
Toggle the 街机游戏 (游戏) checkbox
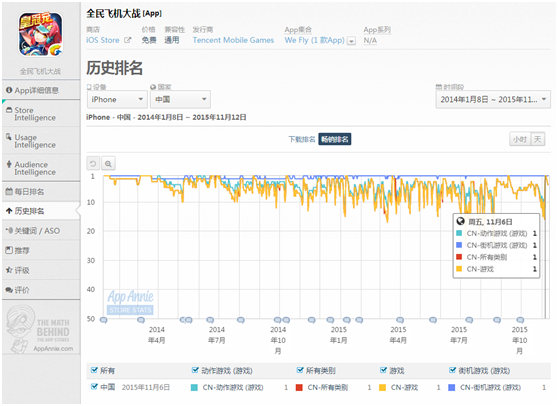click(452, 370)
